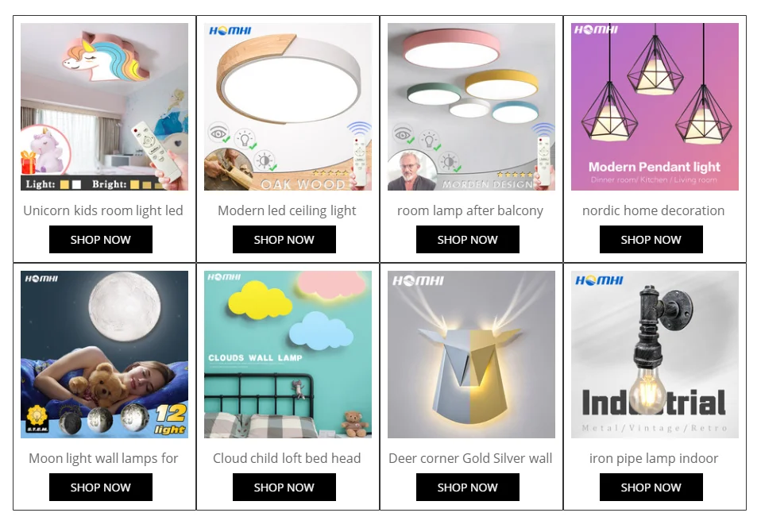Click the 'iron pipe lamp indoor' title text
Screen dimensions: 761x532
point(654,459)
